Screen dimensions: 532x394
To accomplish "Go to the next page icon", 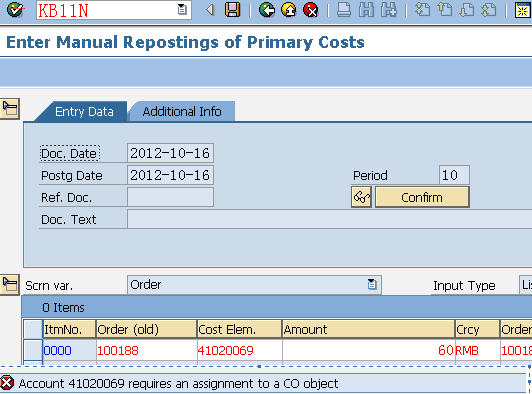I will point(467,10).
